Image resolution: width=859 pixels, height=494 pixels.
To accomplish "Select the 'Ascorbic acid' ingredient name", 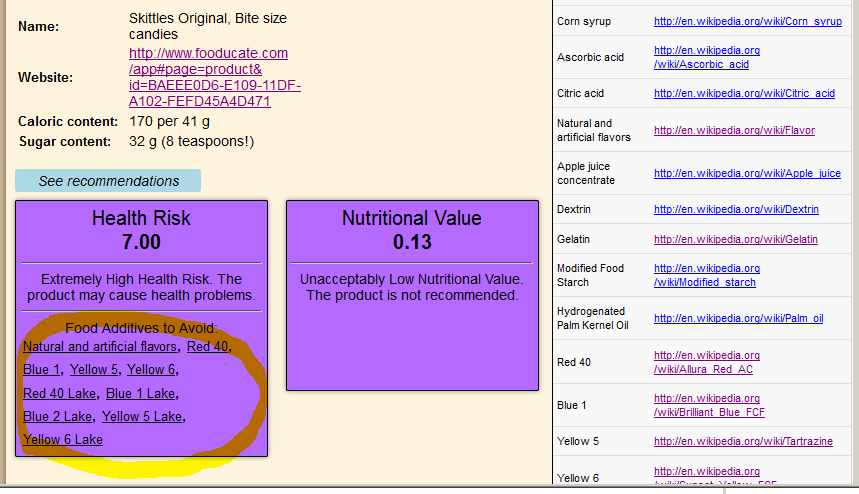I will (x=591, y=57).
